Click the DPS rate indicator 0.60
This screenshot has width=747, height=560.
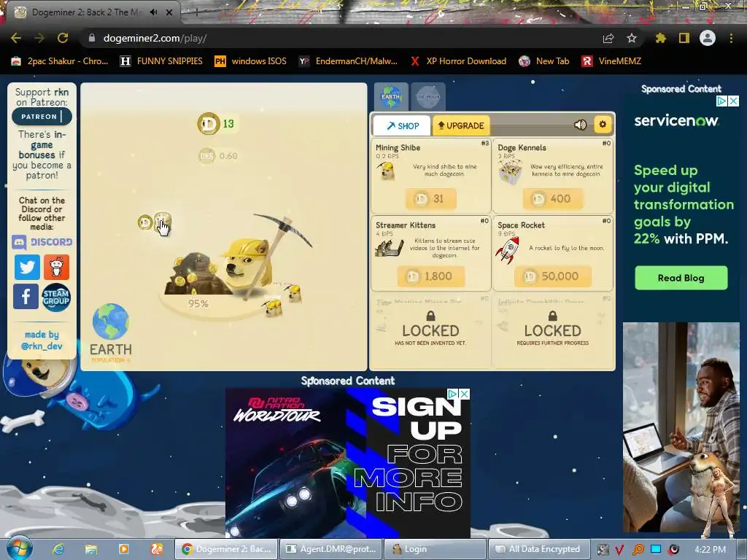[219, 156]
